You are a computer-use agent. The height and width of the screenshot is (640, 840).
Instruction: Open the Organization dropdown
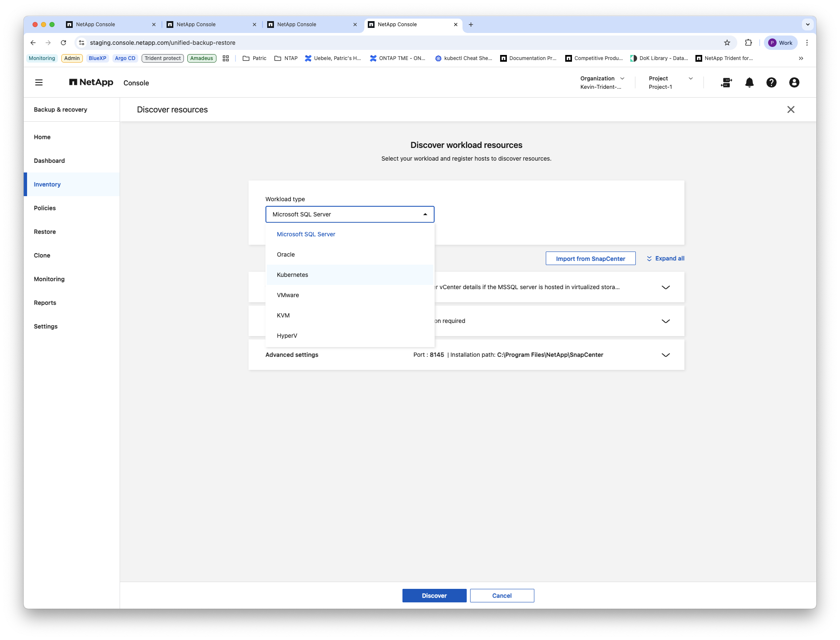coord(602,82)
